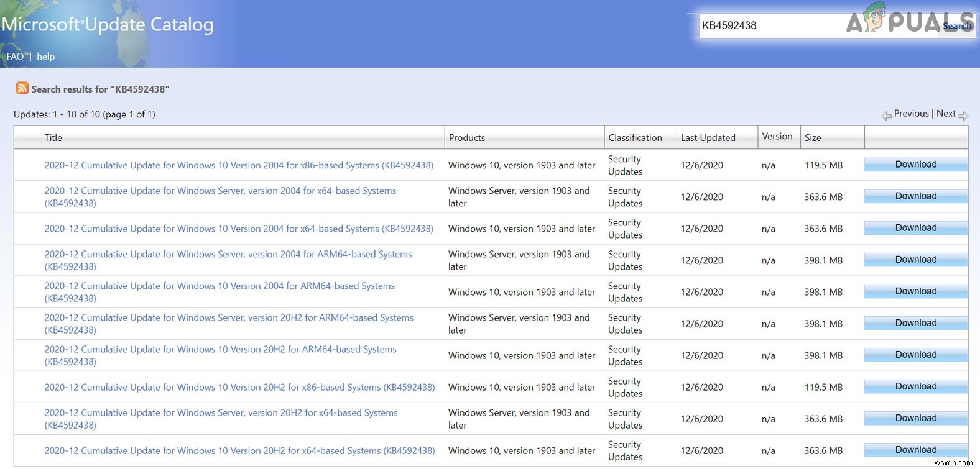Click the Search button

pyautogui.click(x=956, y=26)
